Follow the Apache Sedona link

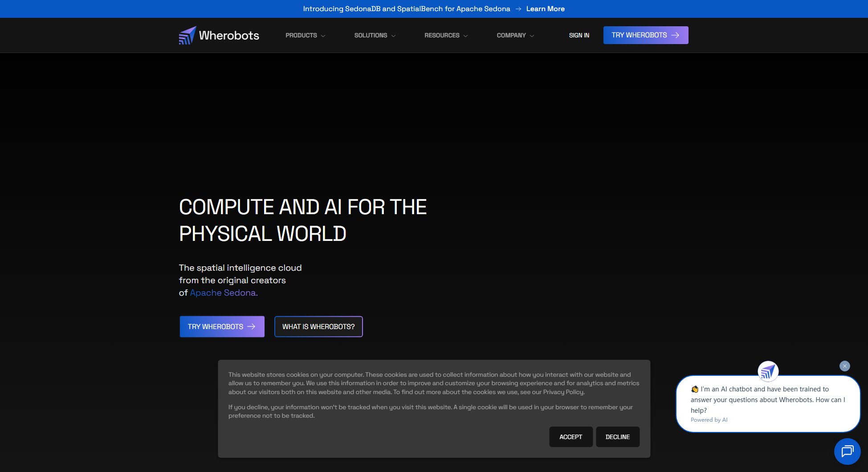(x=224, y=293)
